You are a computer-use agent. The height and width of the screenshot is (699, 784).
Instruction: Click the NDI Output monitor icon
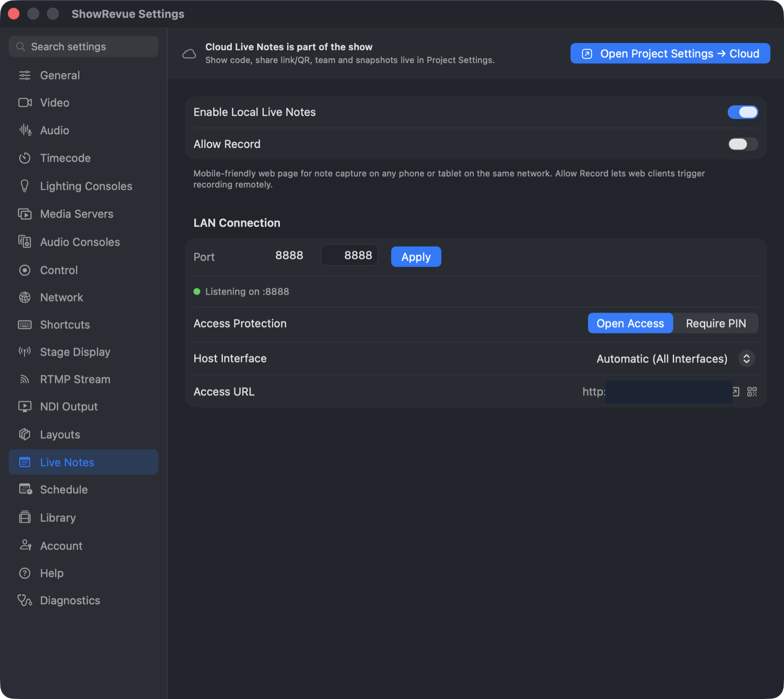25,406
